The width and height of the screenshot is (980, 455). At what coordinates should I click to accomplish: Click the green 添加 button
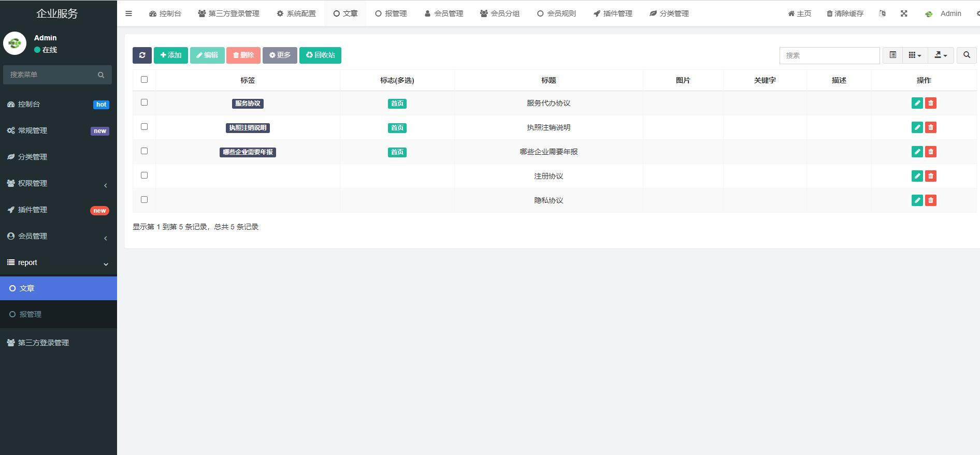click(171, 55)
